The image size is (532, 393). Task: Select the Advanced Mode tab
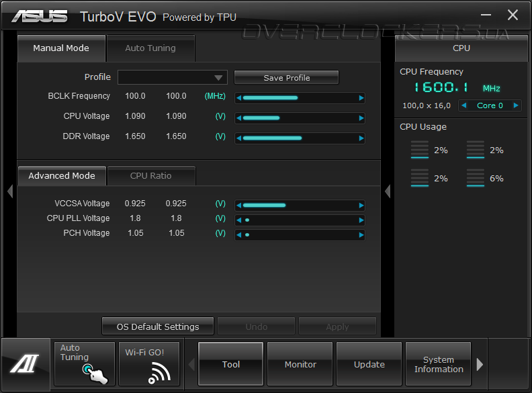(x=62, y=176)
